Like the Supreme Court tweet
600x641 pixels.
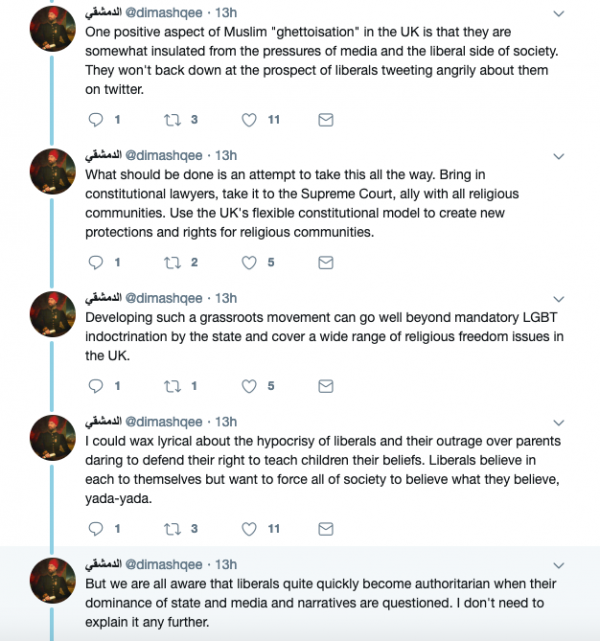coord(251,263)
